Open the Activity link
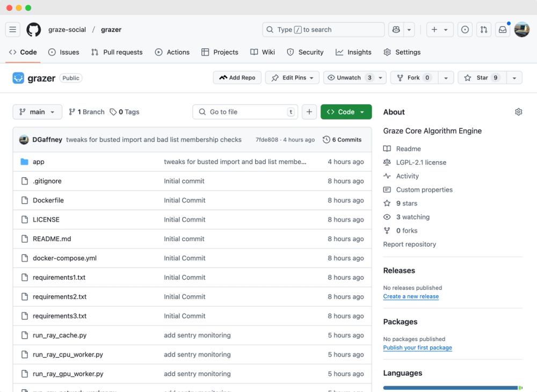 click(401, 176)
